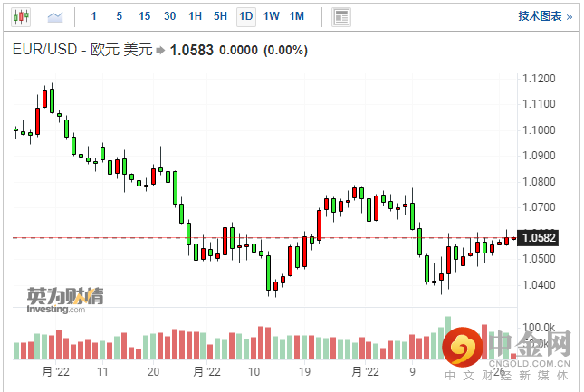Select the 15-minute timeframe
The width and height of the screenshot is (584, 392).
[x=145, y=16]
